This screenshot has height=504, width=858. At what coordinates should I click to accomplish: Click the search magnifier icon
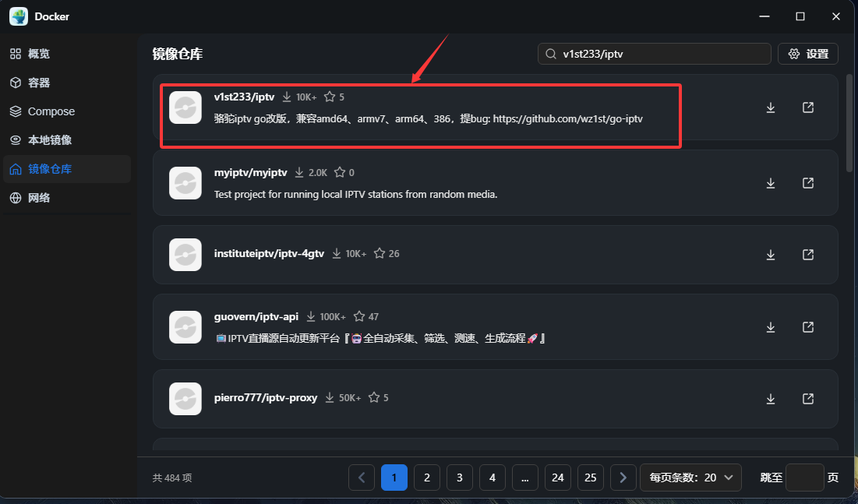pos(551,54)
